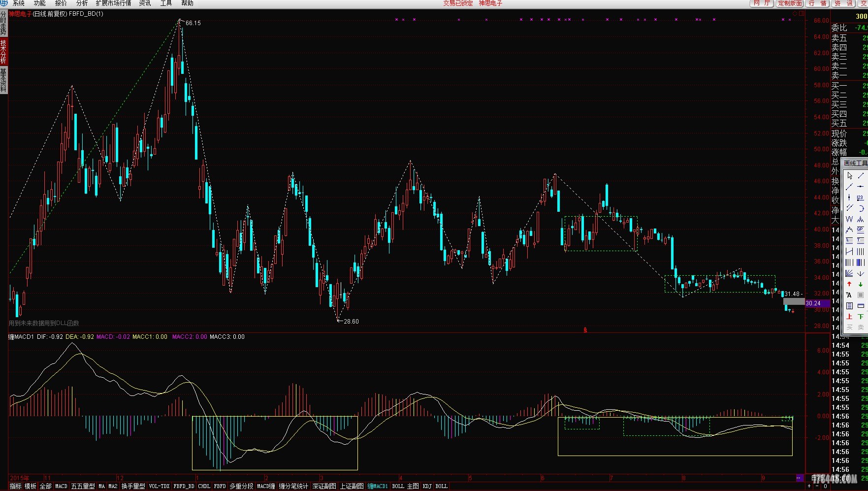Select the GP golden-ratio tool
Screen dimensions: 868x491
pos(861,230)
